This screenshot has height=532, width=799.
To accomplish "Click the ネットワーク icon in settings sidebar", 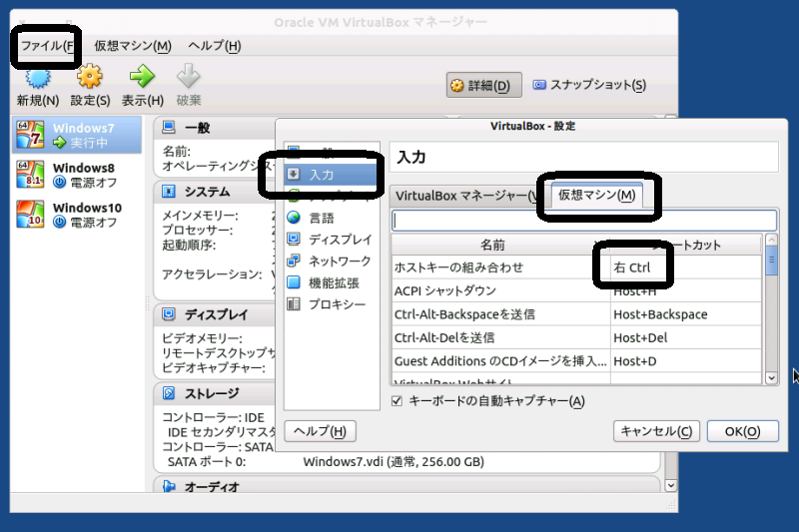I will click(294, 261).
